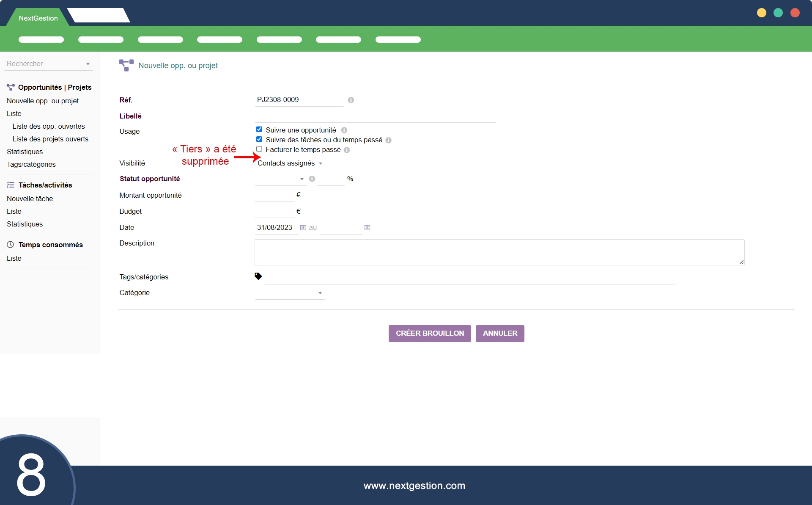
Task: Open the Catégorie dropdown
Action: coord(290,293)
